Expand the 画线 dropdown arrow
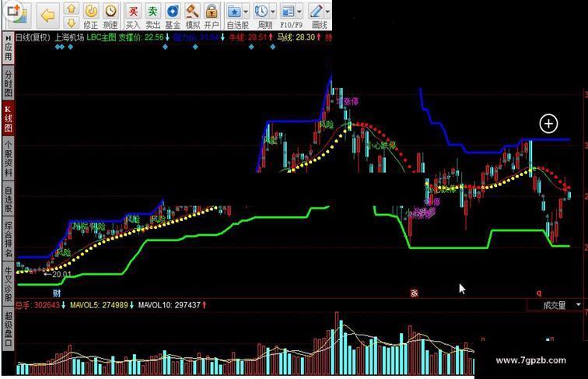The height and width of the screenshot is (379, 588). 327,12
